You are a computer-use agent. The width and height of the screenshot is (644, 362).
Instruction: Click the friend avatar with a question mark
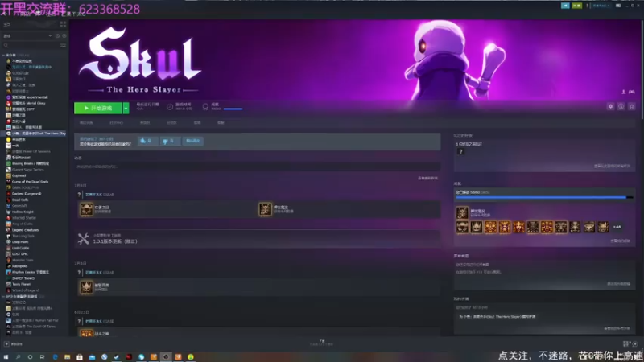(x=460, y=152)
